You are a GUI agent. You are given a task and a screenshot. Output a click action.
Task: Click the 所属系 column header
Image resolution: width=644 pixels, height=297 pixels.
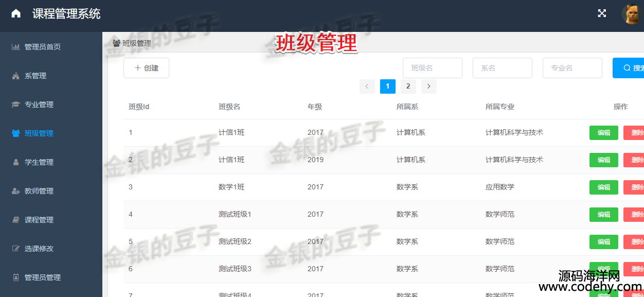(407, 107)
